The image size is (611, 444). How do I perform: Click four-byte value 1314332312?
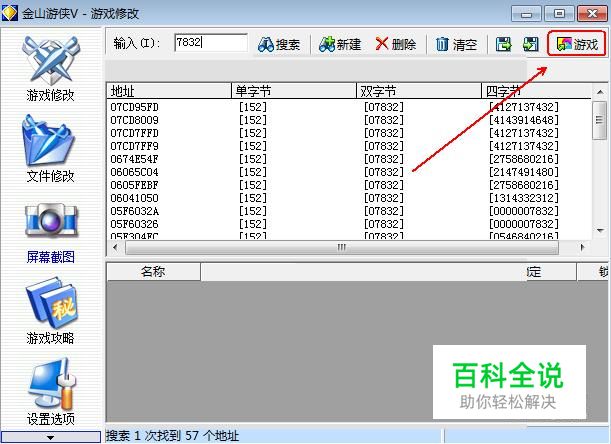click(524, 198)
